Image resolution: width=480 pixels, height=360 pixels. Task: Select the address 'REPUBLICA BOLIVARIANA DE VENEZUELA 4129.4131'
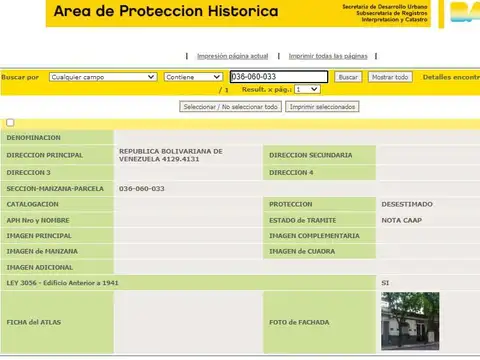[x=171, y=155]
